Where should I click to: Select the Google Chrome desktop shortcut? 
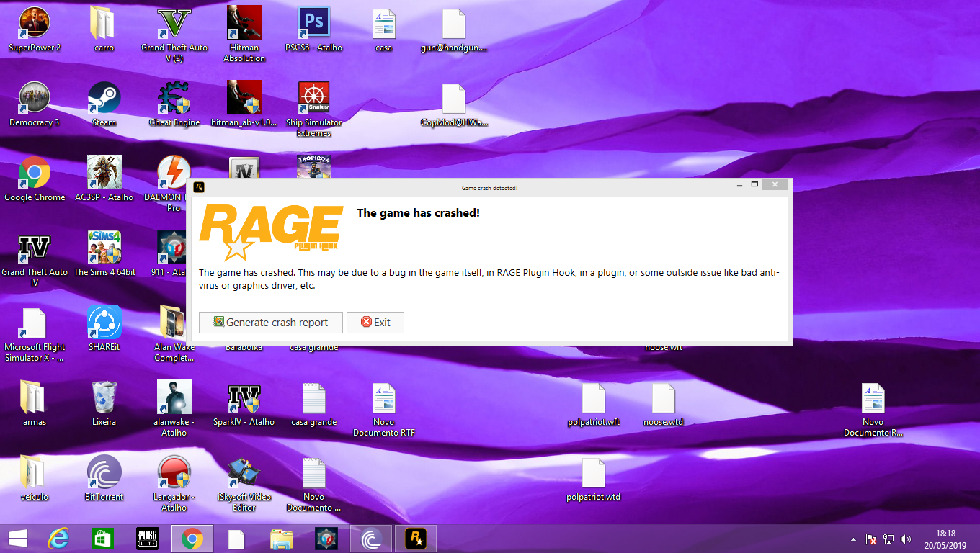point(35,180)
